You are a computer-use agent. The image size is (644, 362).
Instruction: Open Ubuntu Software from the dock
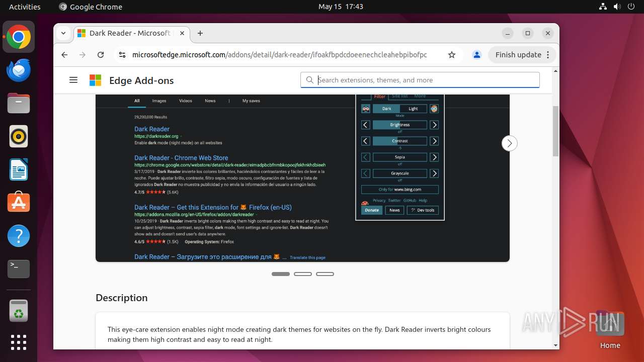(x=19, y=203)
